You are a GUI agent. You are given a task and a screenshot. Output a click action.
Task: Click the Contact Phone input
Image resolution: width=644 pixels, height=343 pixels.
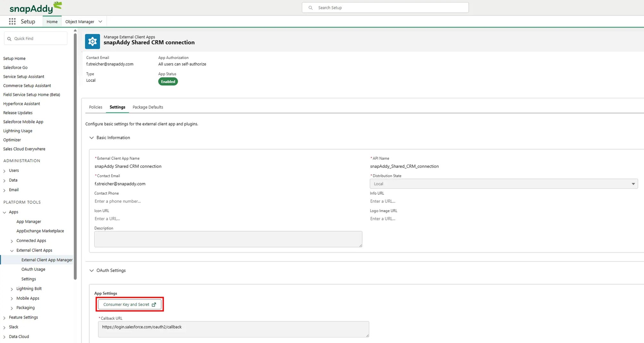(228, 201)
